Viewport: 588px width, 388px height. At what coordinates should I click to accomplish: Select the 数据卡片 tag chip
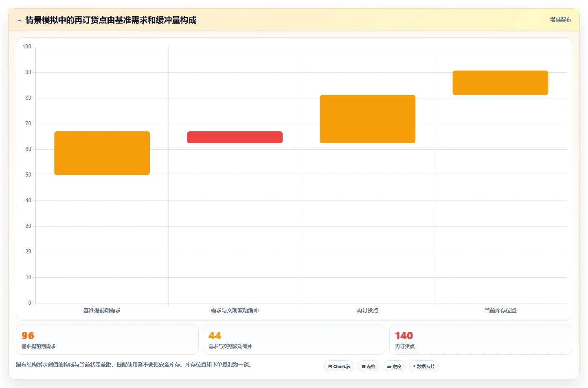424,366
